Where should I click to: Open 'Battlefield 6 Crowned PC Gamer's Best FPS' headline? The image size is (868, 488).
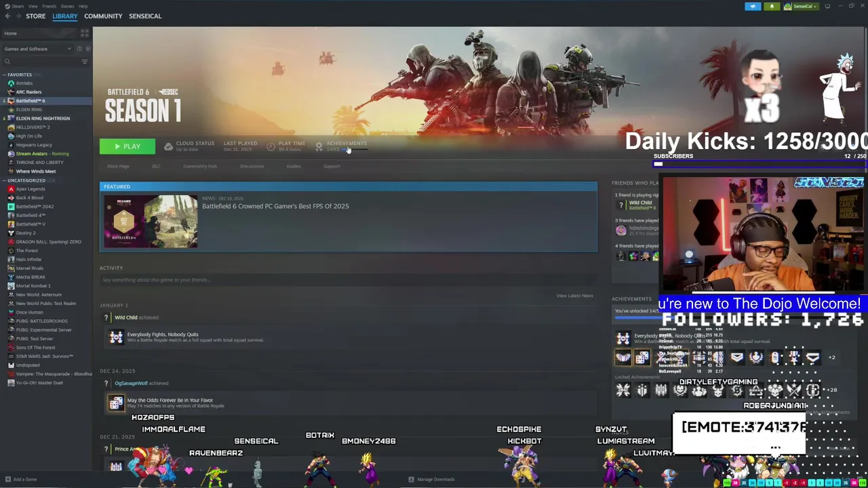(275, 206)
